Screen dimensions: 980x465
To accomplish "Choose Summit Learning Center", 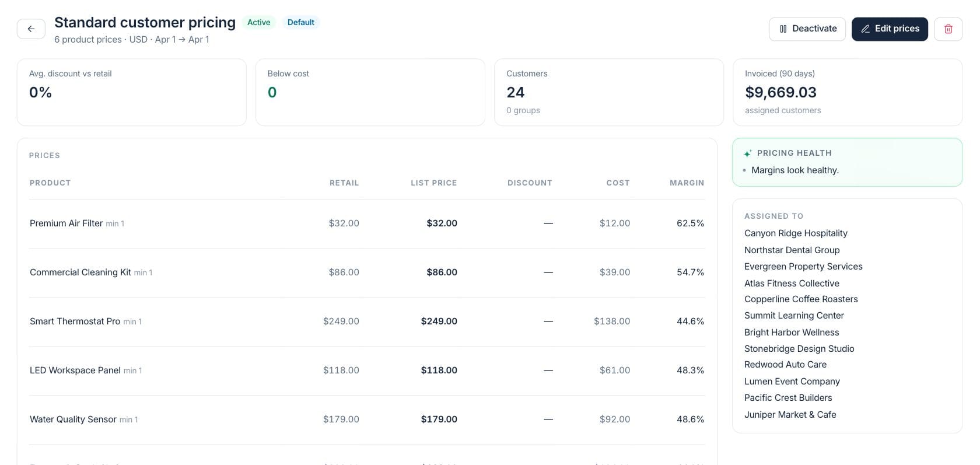I will click(794, 316).
